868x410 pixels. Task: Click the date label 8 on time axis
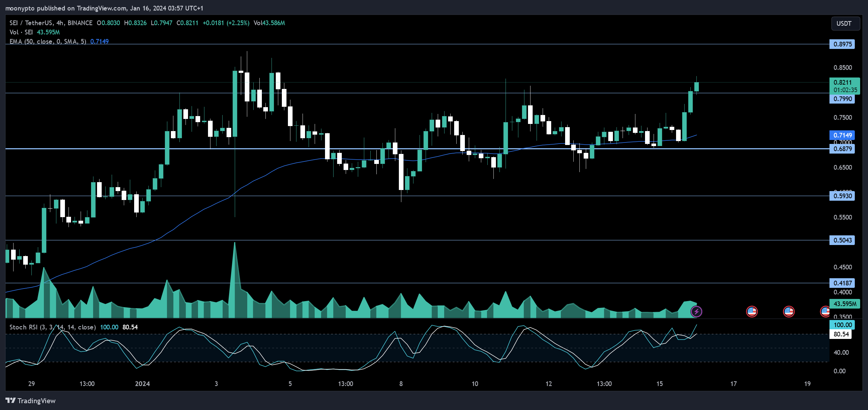point(401,384)
